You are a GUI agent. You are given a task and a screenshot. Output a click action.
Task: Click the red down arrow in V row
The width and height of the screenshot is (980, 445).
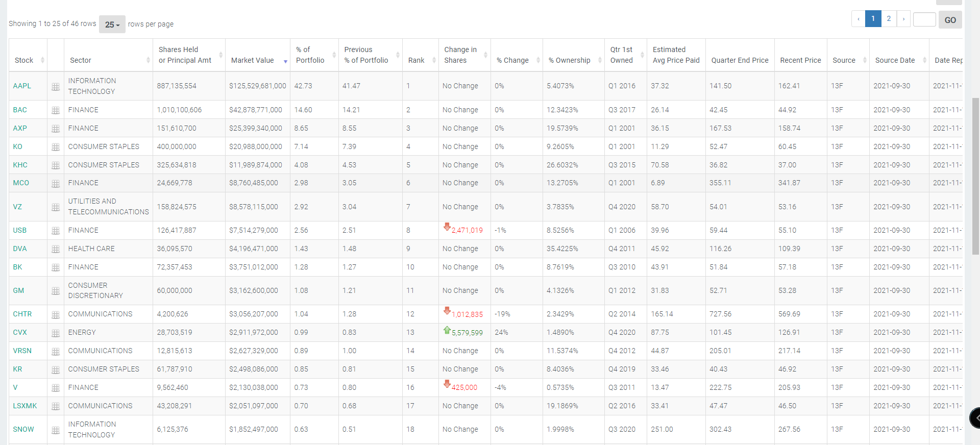(447, 384)
